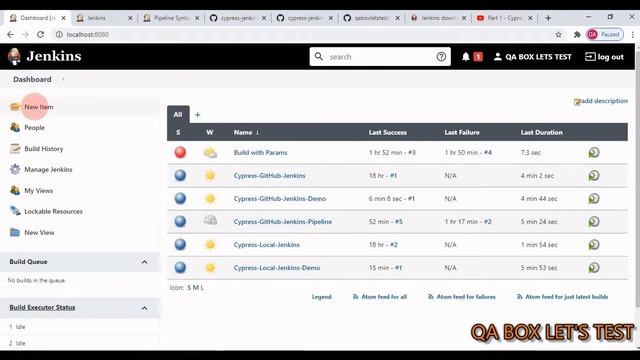Schedule a build for Build with Params
The height and width of the screenshot is (360, 640).
pos(594,153)
